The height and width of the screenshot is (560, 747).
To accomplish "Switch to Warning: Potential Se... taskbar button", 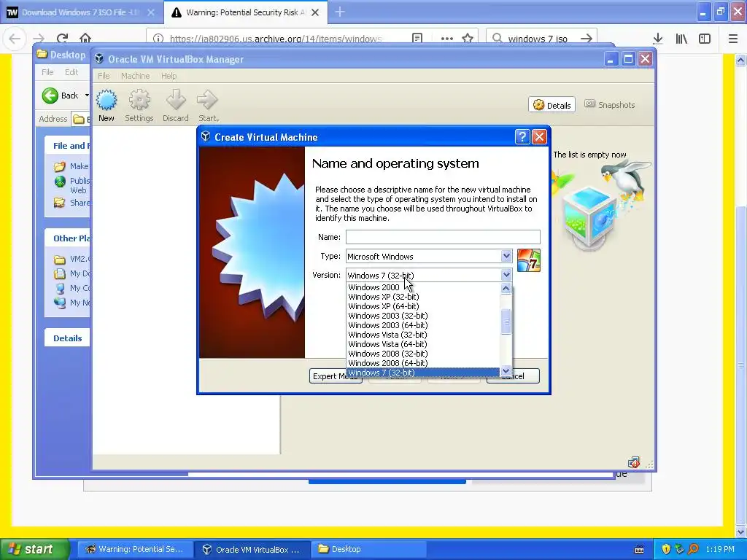I will [135, 549].
